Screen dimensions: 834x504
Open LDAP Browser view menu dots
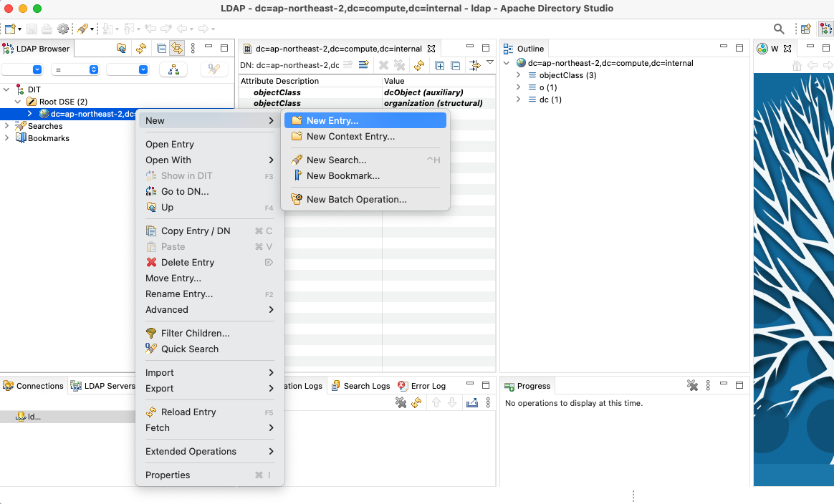click(193, 49)
